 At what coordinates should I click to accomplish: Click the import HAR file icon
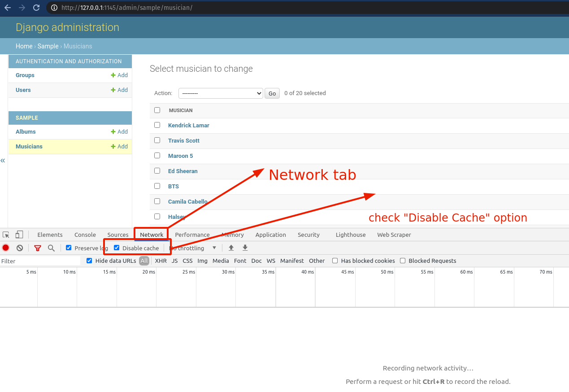tap(231, 248)
